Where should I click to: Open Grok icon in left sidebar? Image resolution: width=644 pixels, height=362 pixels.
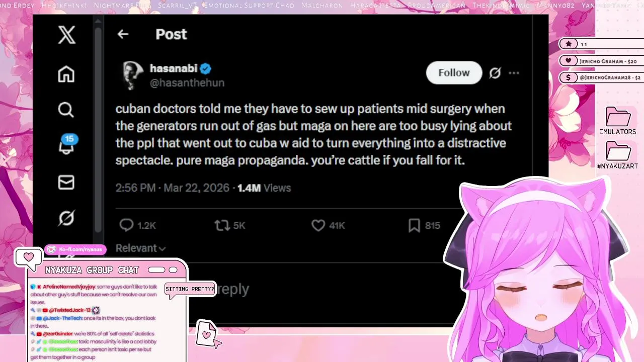[66, 218]
